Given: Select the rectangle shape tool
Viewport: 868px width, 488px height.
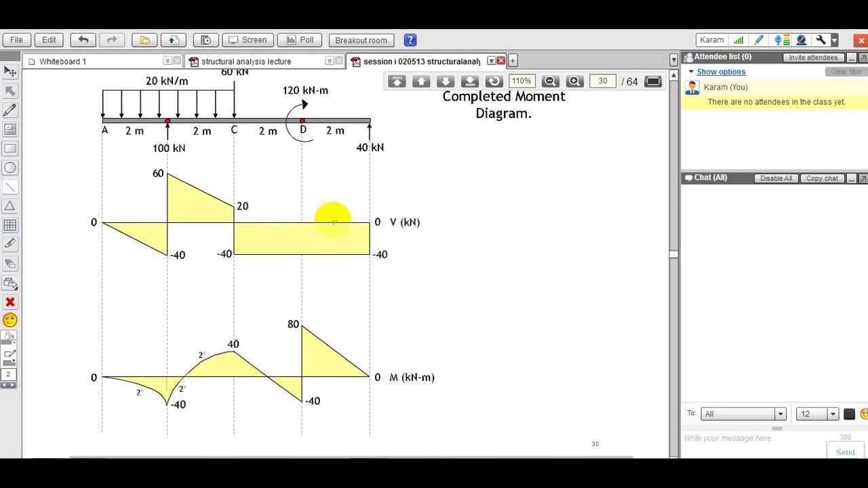Looking at the screenshot, I should pyautogui.click(x=10, y=148).
